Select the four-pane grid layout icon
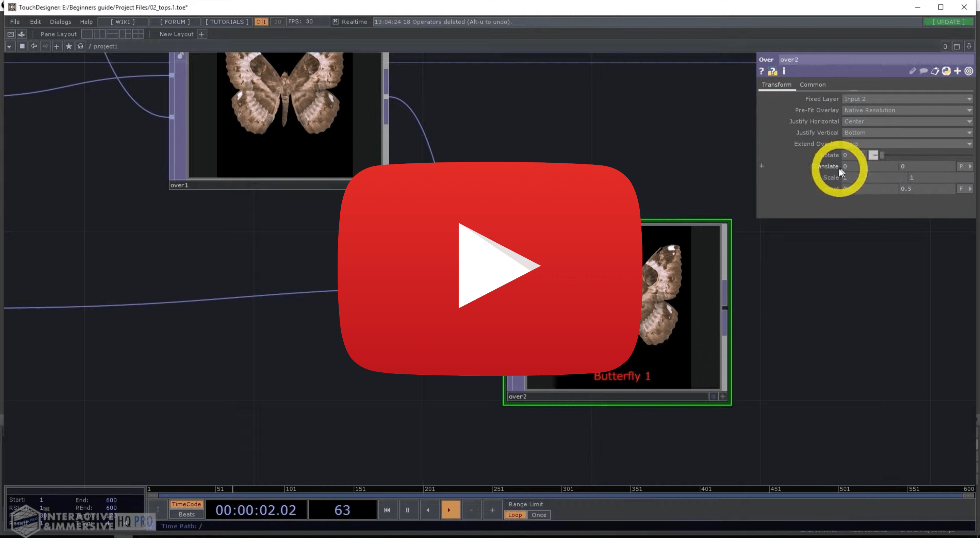The height and width of the screenshot is (538, 980). (x=138, y=34)
